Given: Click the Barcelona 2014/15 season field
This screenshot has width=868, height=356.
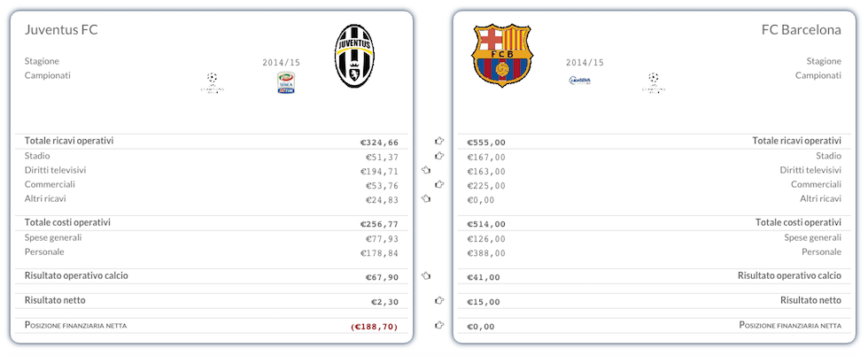Looking at the screenshot, I should tap(585, 63).
